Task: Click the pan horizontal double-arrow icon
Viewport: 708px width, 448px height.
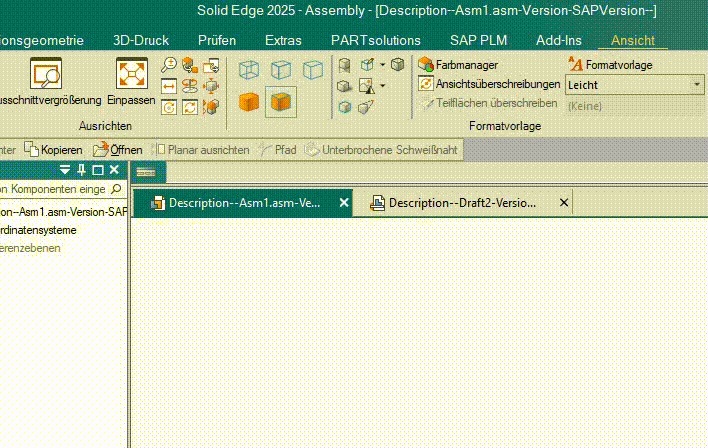Action: pos(169,86)
